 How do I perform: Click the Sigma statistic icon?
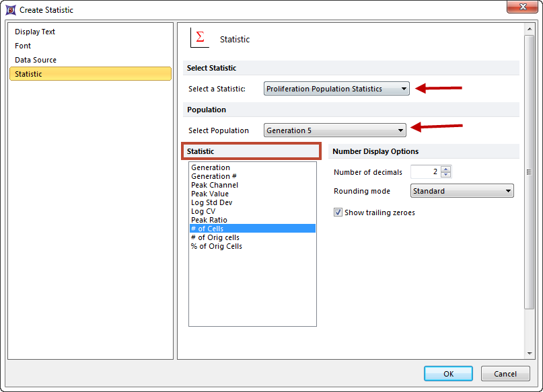coord(200,38)
